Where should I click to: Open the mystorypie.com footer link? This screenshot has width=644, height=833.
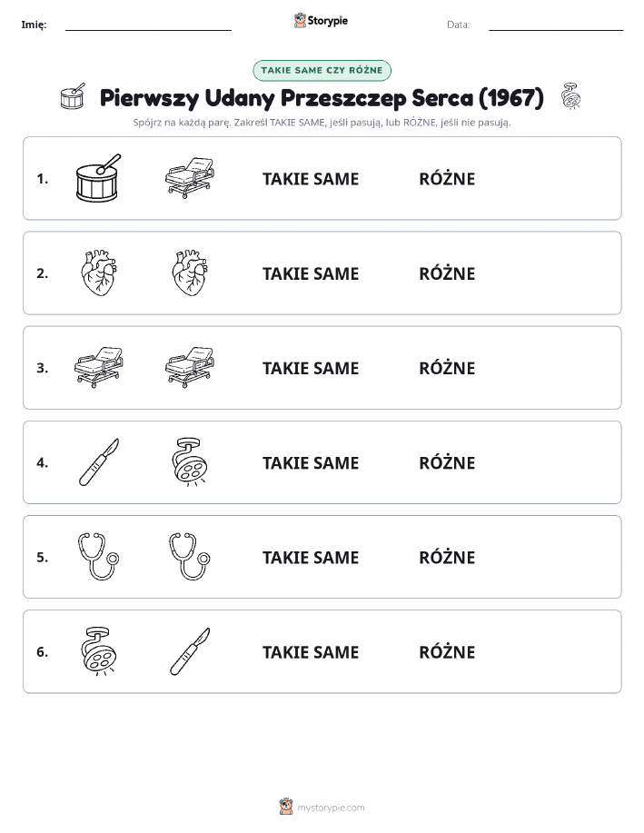331,808
